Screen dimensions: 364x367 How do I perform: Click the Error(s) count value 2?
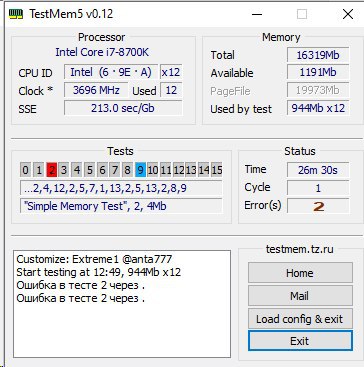[318, 206]
